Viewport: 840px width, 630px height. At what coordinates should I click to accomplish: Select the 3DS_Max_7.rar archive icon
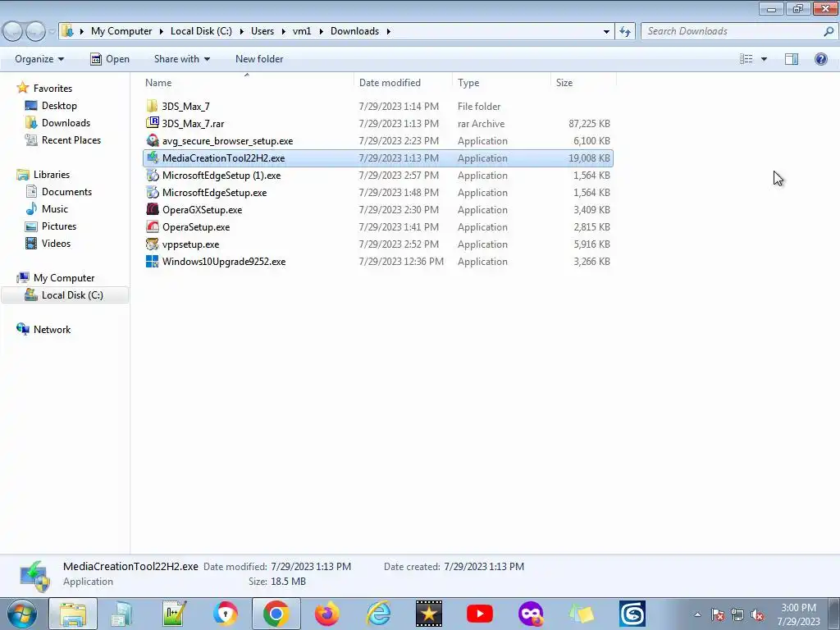pyautogui.click(x=152, y=123)
